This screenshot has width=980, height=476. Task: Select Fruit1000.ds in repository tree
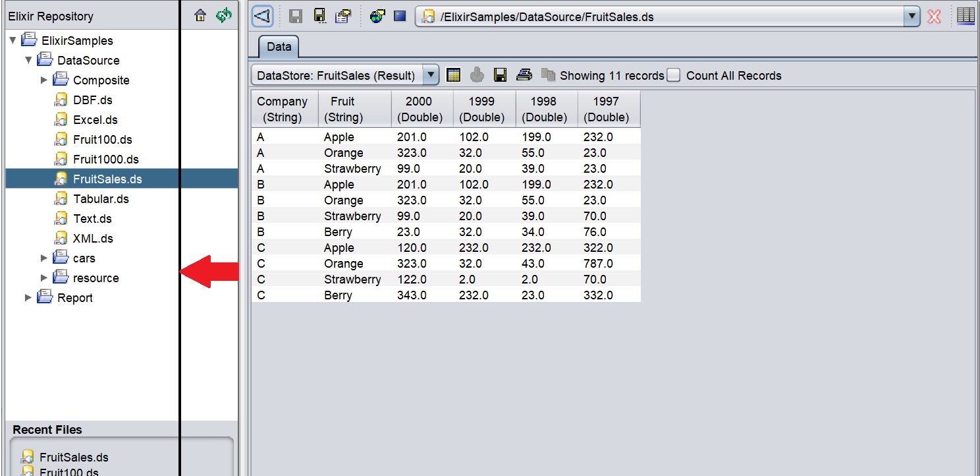pos(105,160)
